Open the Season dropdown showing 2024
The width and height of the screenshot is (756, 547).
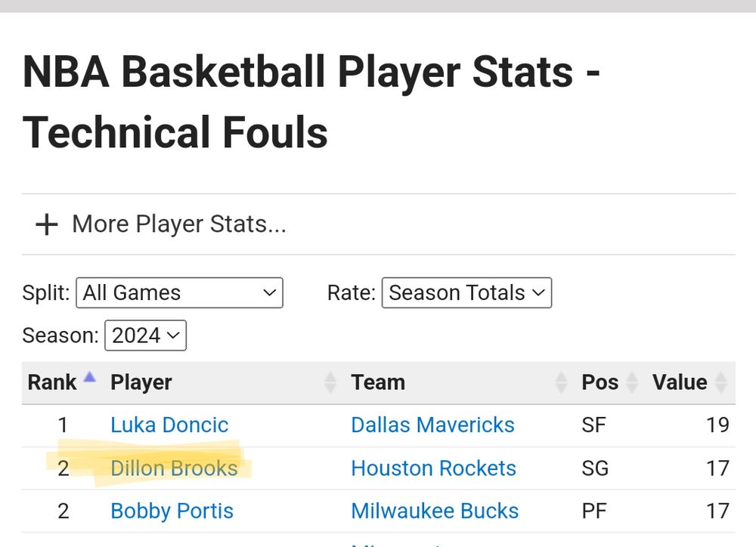point(145,335)
